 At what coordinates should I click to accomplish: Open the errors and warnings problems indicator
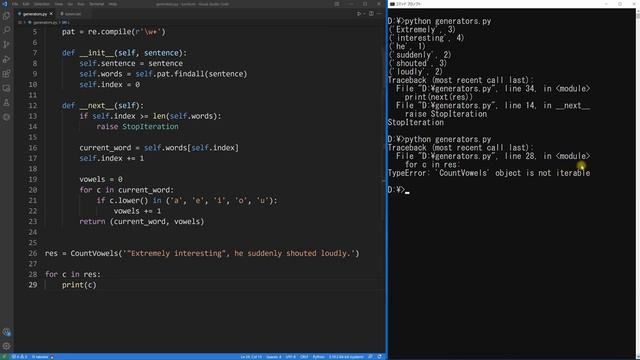19,357
